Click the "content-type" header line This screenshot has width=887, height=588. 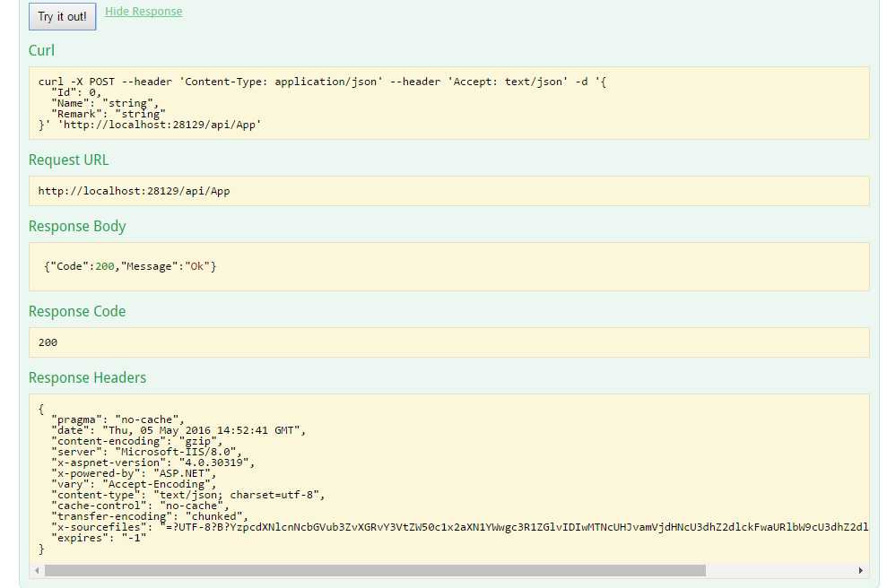[187, 495]
